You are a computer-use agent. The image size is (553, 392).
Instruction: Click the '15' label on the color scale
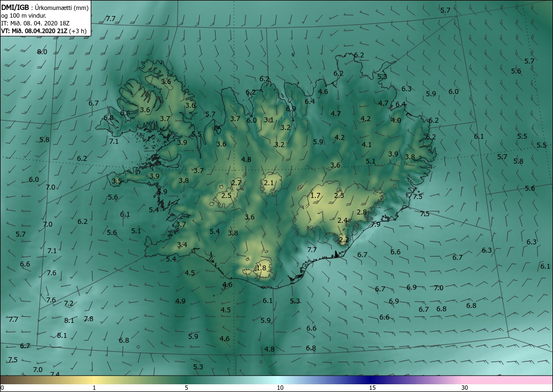(x=372, y=388)
